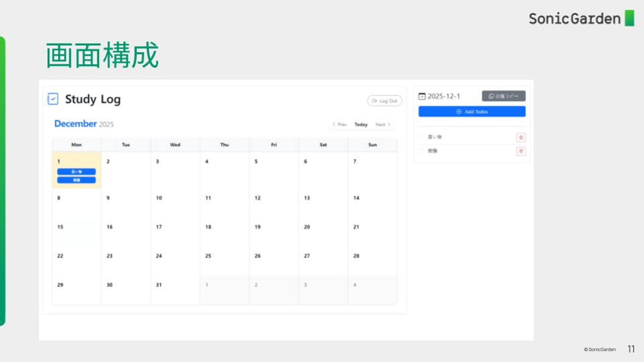Select December 30 in the calendar

(x=126, y=290)
